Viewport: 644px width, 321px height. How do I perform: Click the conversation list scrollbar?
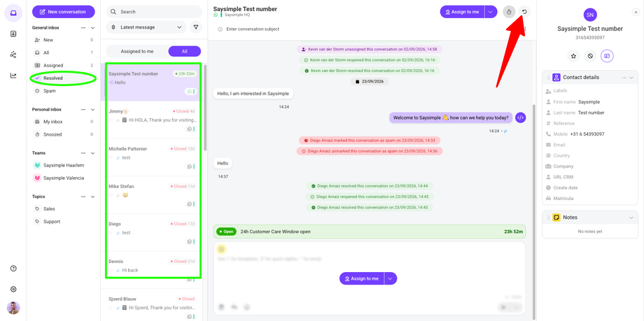tap(205, 108)
